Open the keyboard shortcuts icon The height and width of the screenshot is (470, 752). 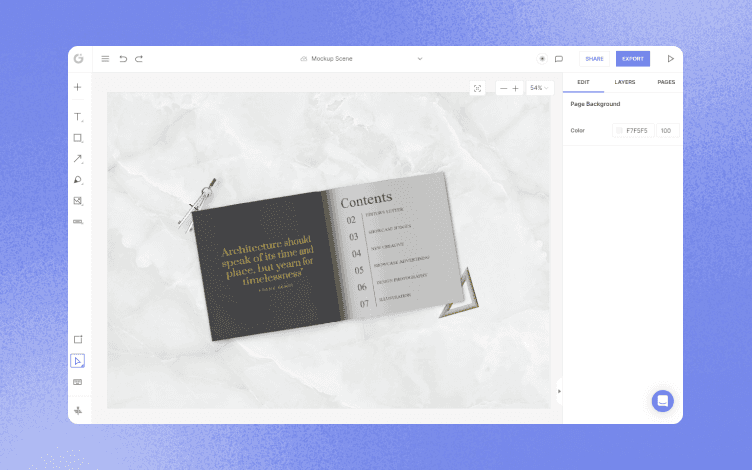78,382
